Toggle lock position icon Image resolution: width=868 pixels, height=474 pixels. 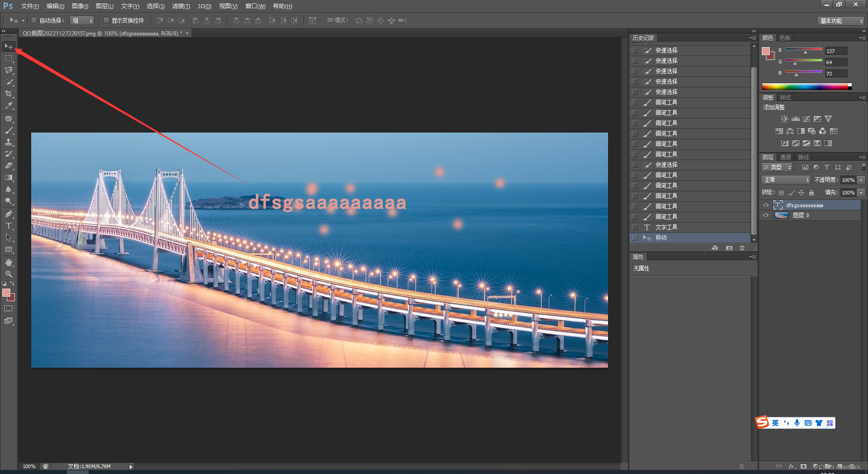point(801,193)
